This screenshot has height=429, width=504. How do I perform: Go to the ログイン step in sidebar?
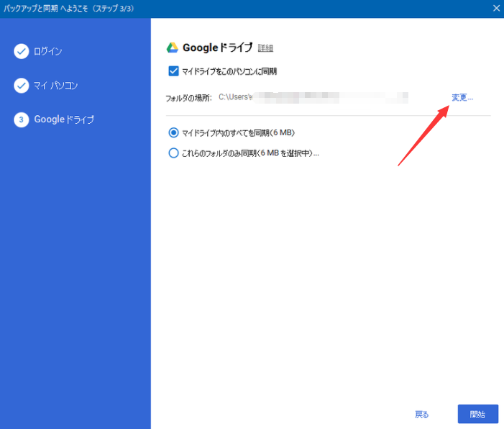coord(48,51)
